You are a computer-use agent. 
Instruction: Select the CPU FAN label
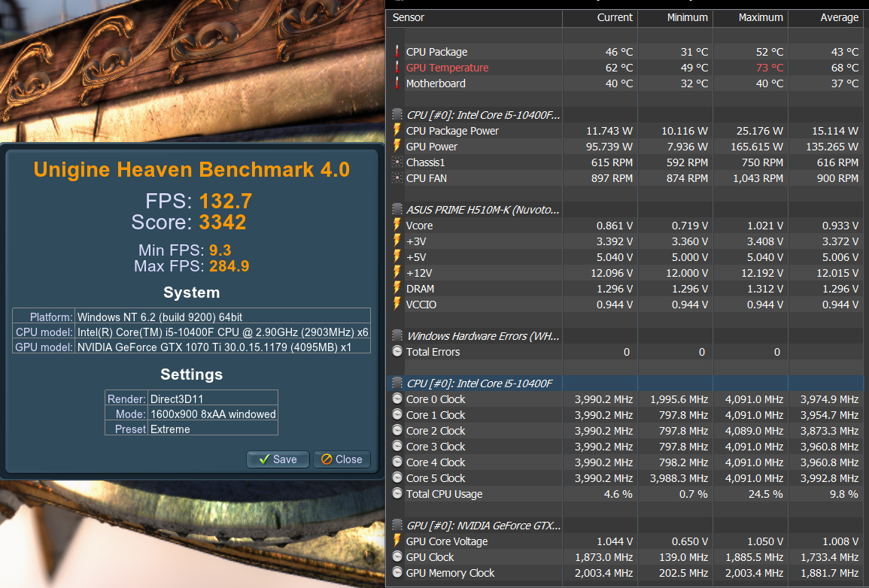(426, 177)
